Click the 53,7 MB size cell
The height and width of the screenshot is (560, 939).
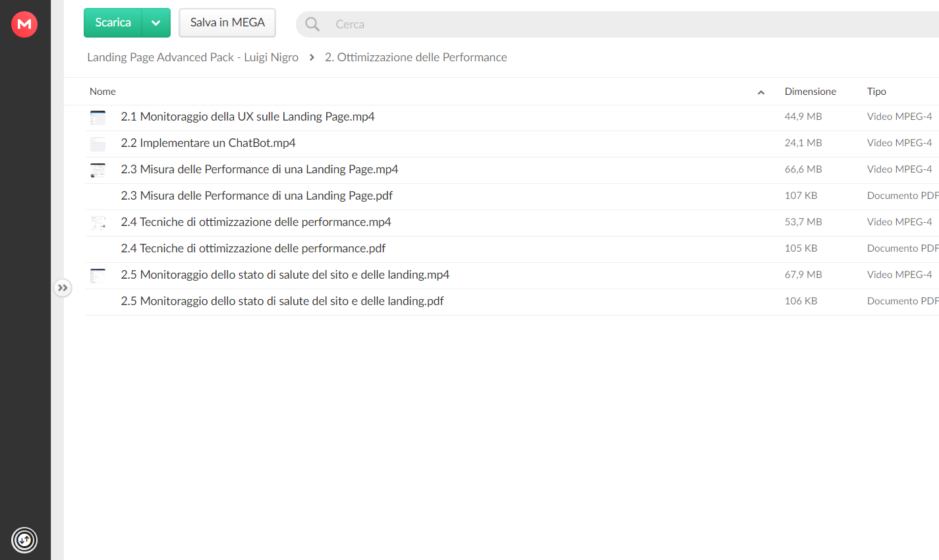(803, 222)
